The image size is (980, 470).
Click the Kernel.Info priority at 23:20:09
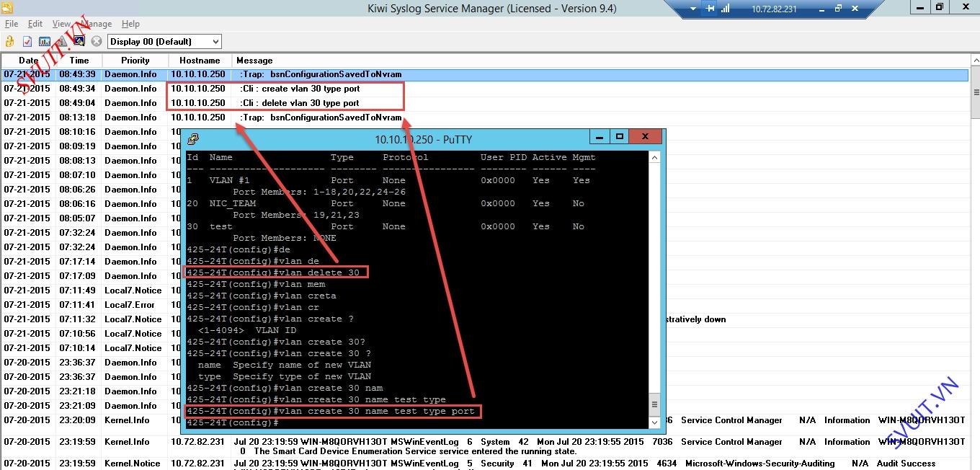(x=127, y=420)
